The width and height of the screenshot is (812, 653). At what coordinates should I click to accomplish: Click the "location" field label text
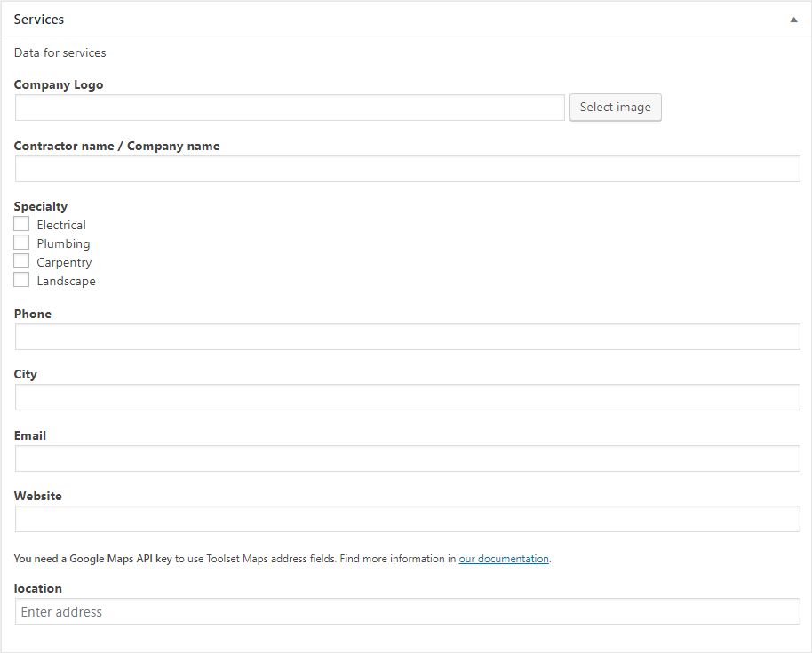pyautogui.click(x=38, y=588)
